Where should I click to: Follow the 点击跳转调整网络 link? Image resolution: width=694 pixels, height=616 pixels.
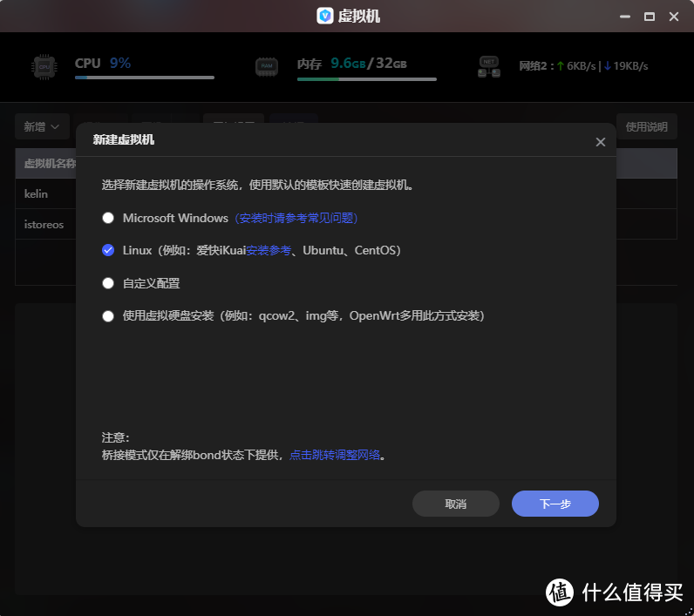coord(335,455)
